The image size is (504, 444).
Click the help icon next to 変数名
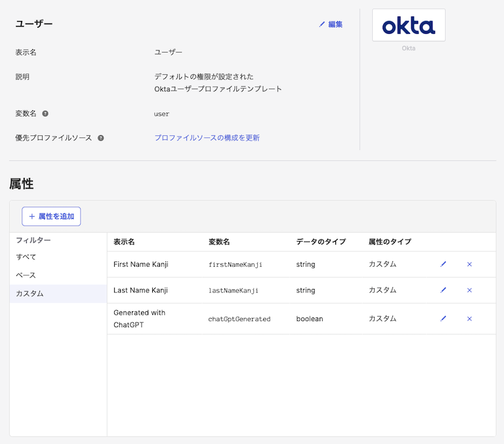pos(45,114)
